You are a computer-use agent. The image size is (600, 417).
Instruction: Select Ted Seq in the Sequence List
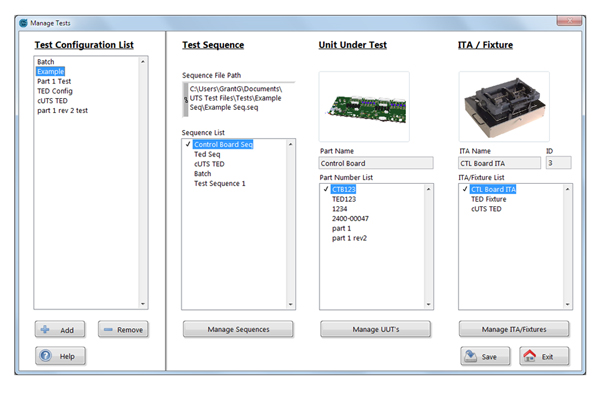click(x=207, y=154)
